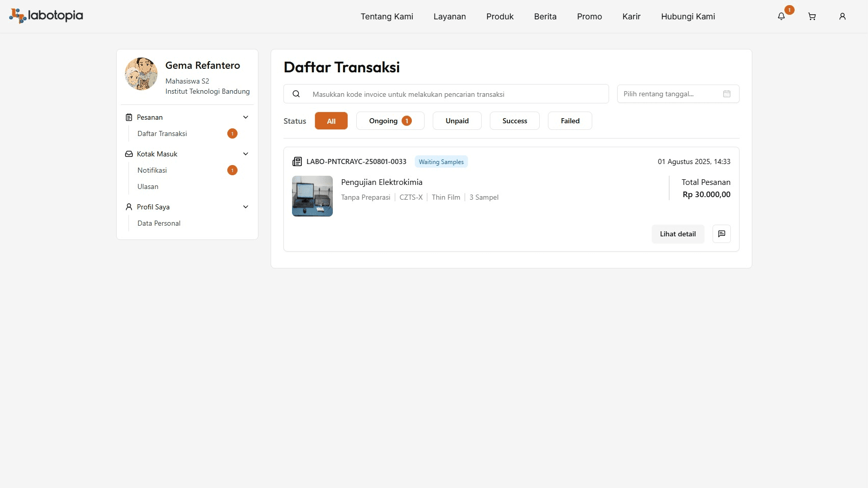Show only Success transactions
The height and width of the screenshot is (488, 868).
click(x=514, y=121)
